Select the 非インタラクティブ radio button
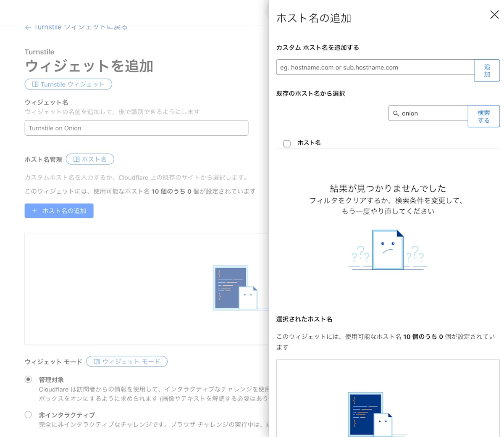The width and height of the screenshot is (504, 437). coord(28,415)
